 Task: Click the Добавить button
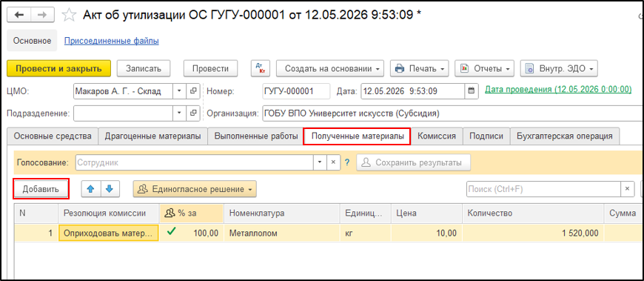tap(41, 189)
